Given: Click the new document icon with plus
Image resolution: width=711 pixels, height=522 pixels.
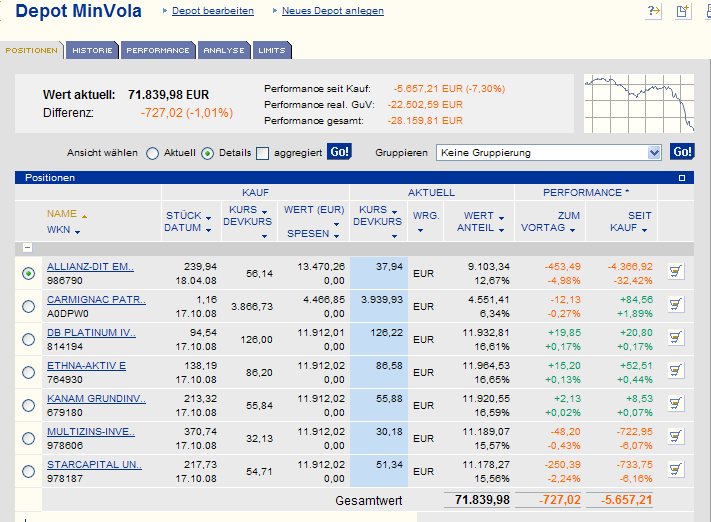Looking at the screenshot, I should 683,11.
